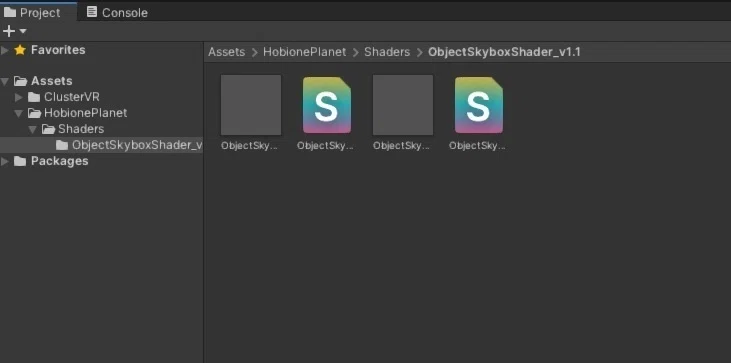Select the ClusterVR folder label
This screenshot has width=731, height=363.
pos(72,97)
